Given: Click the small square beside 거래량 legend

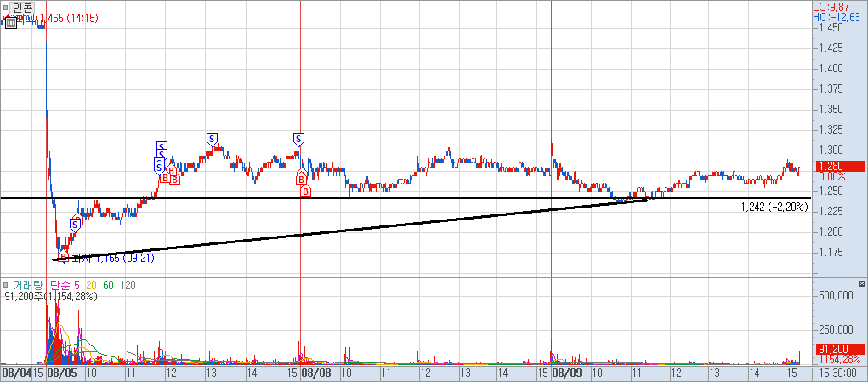Looking at the screenshot, I should coord(6,285).
